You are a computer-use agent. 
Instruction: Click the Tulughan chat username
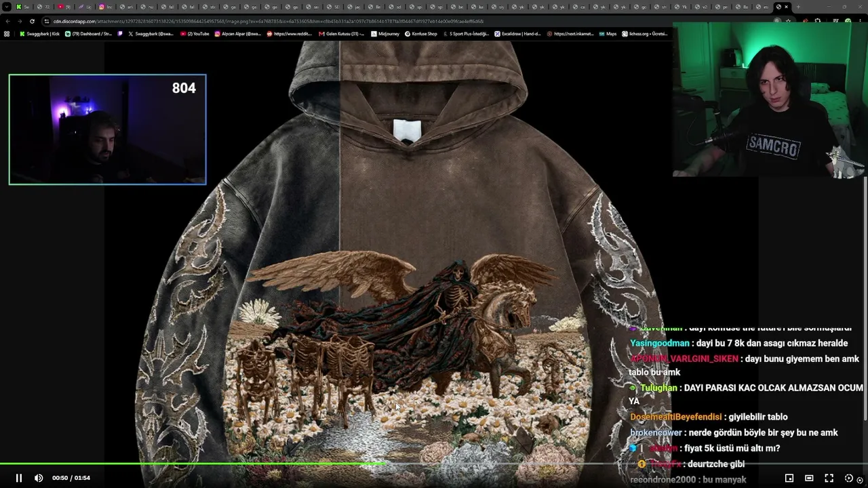click(x=658, y=388)
